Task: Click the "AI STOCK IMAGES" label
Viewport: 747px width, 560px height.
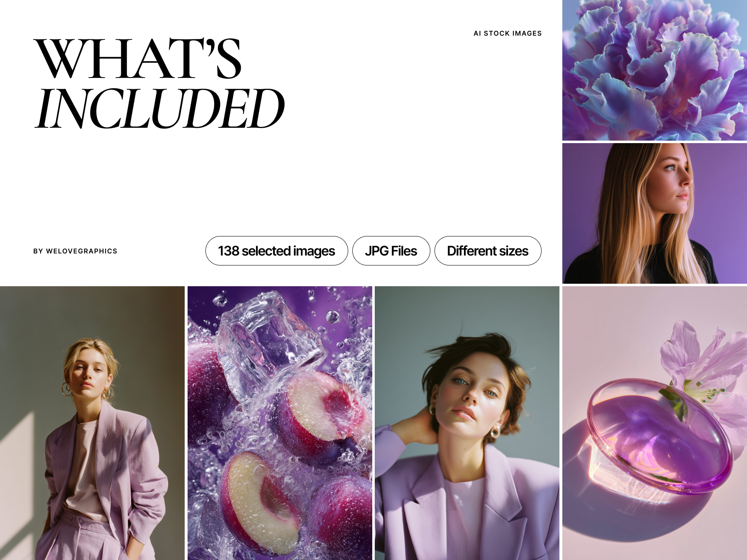Action: coord(508,34)
